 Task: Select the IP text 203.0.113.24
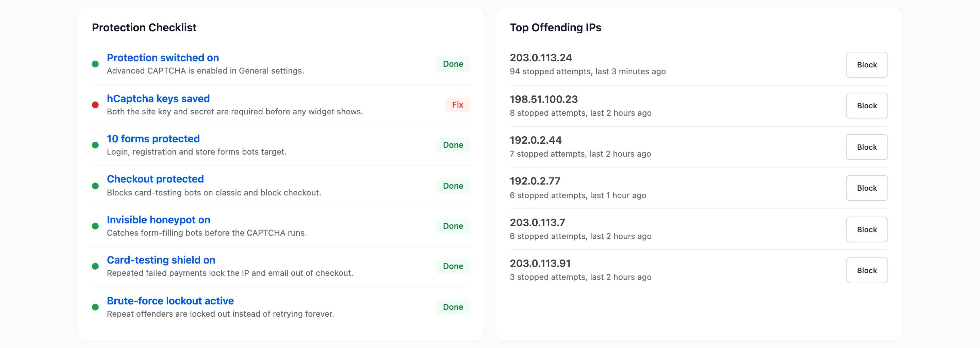541,58
